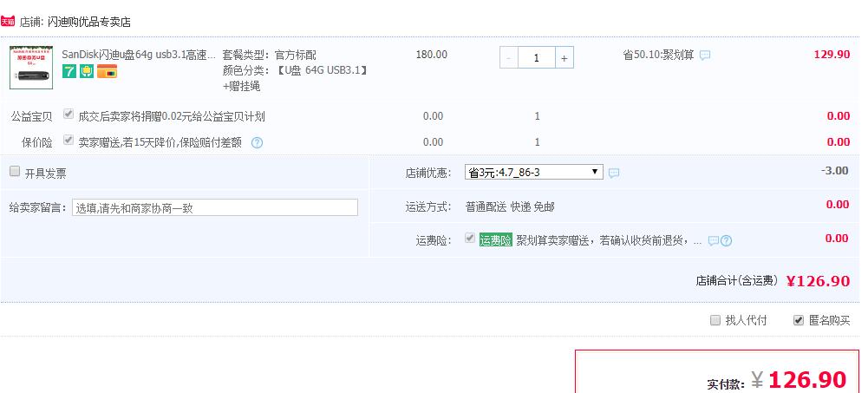
Task: Click the help question icon in 运费险 row
Action: [727, 241]
